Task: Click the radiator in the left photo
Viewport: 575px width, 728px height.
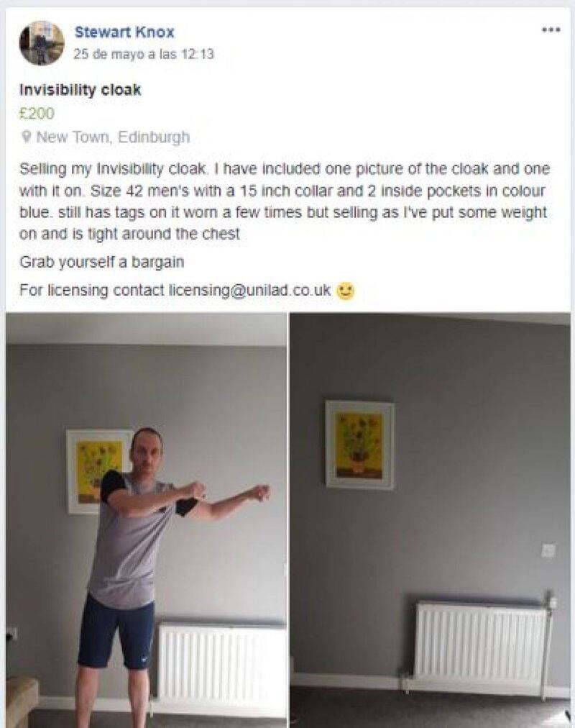Action: tap(221, 663)
